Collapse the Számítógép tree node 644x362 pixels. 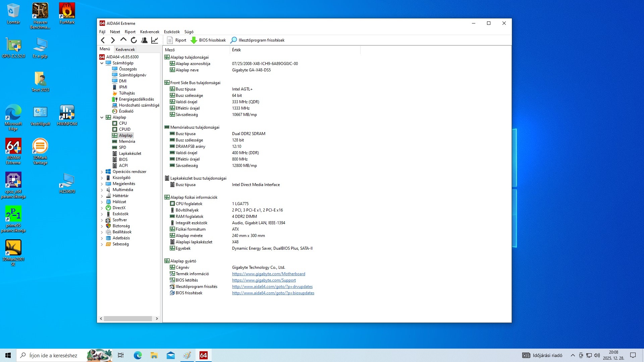102,63
